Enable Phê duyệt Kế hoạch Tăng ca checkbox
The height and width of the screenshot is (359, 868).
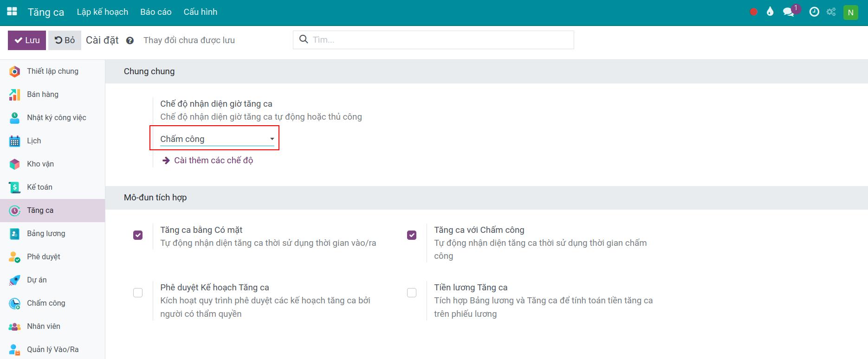point(138,293)
